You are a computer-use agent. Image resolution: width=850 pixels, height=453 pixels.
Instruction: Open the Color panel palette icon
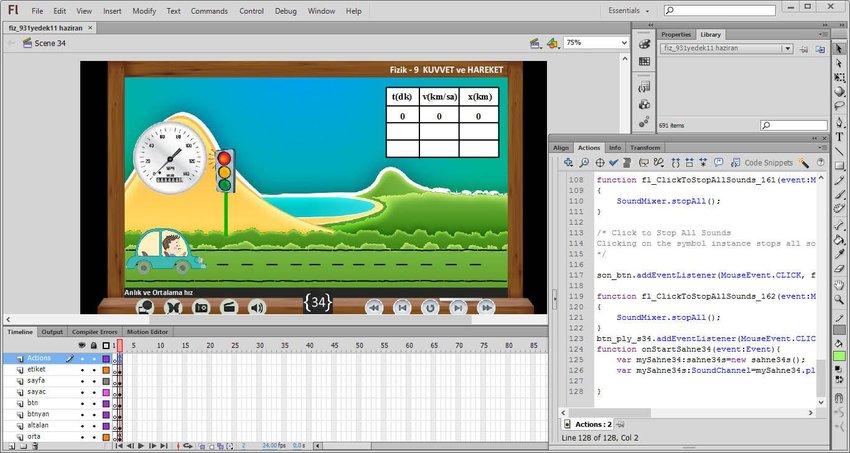[x=645, y=44]
